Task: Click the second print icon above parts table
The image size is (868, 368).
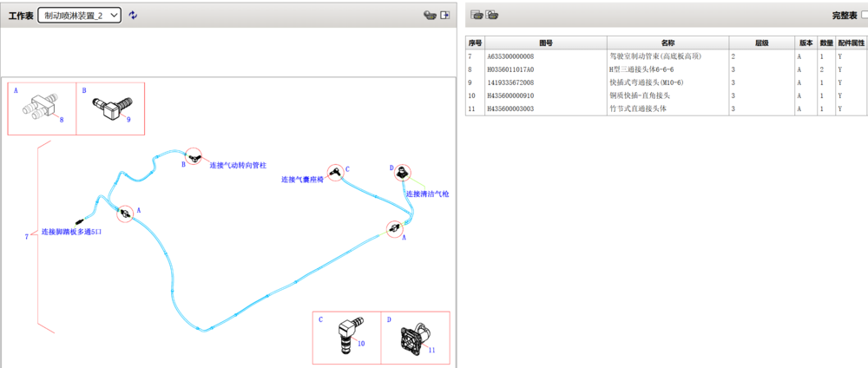Action: (491, 15)
